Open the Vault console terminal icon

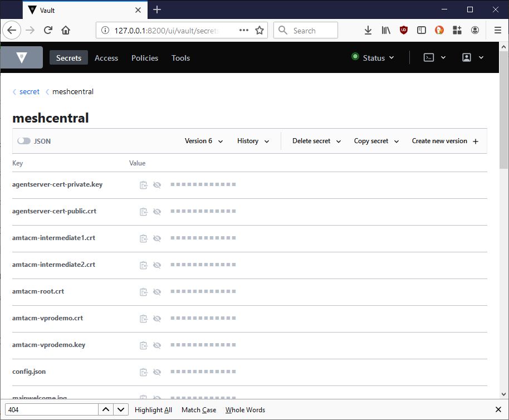point(429,57)
